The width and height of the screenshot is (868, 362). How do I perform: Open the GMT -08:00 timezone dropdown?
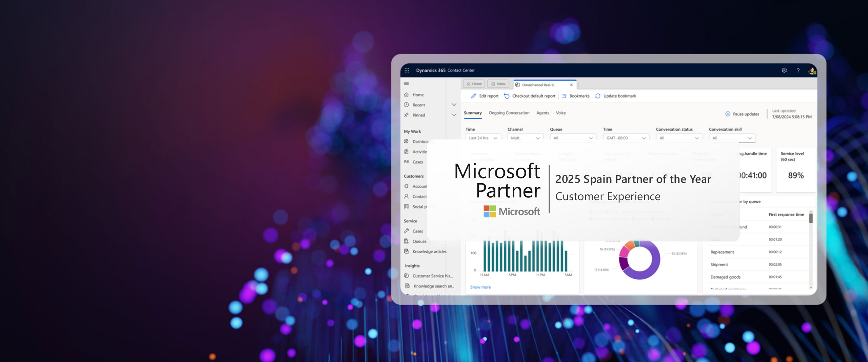(626, 138)
